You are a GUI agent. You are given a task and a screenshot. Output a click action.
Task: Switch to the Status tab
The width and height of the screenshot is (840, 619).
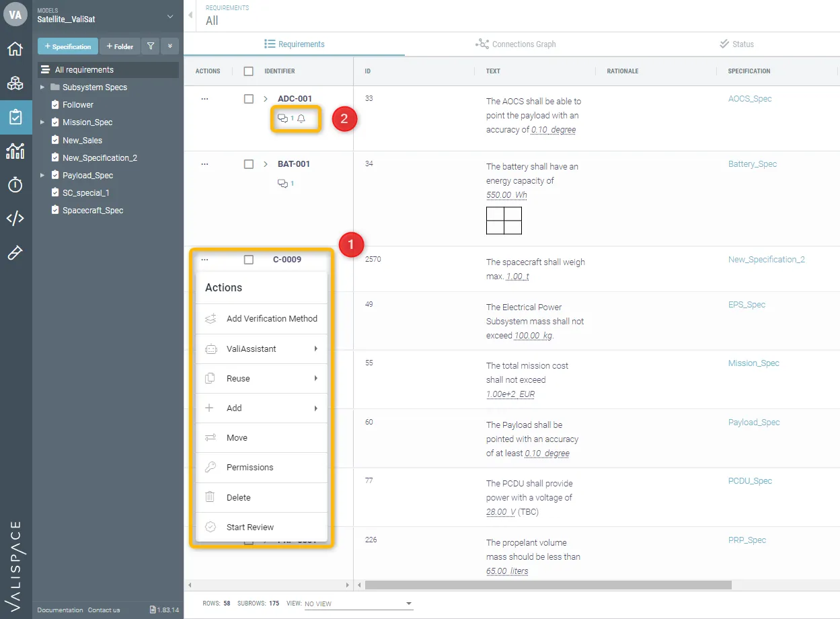736,44
